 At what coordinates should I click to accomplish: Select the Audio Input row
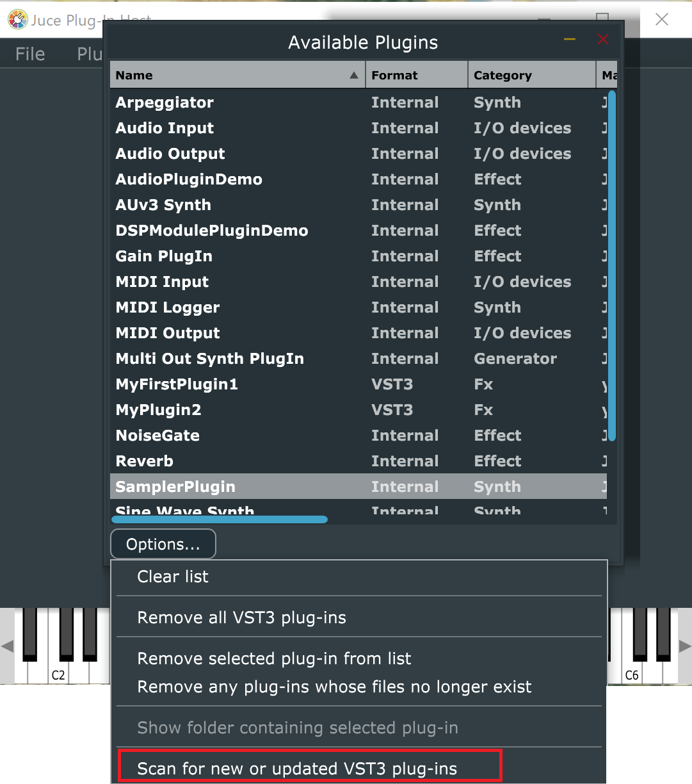[x=358, y=128]
